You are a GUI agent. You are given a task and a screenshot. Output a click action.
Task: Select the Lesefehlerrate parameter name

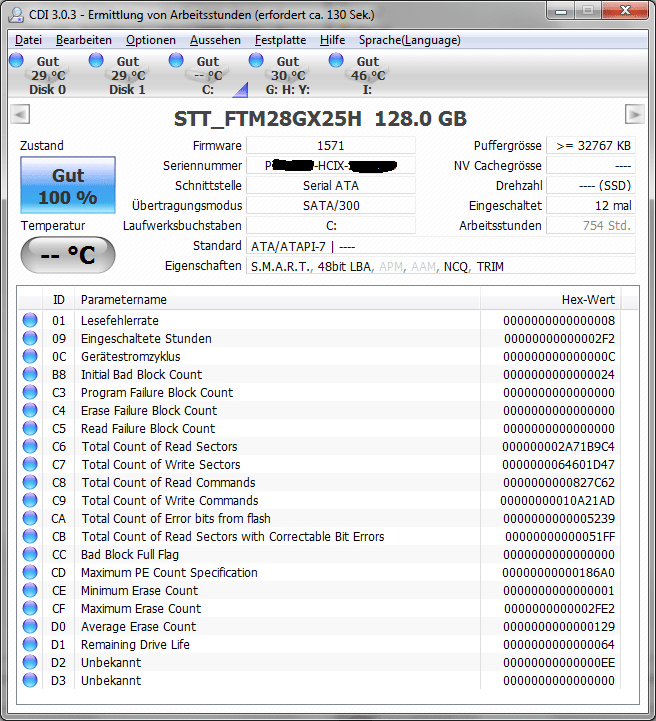click(x=120, y=320)
